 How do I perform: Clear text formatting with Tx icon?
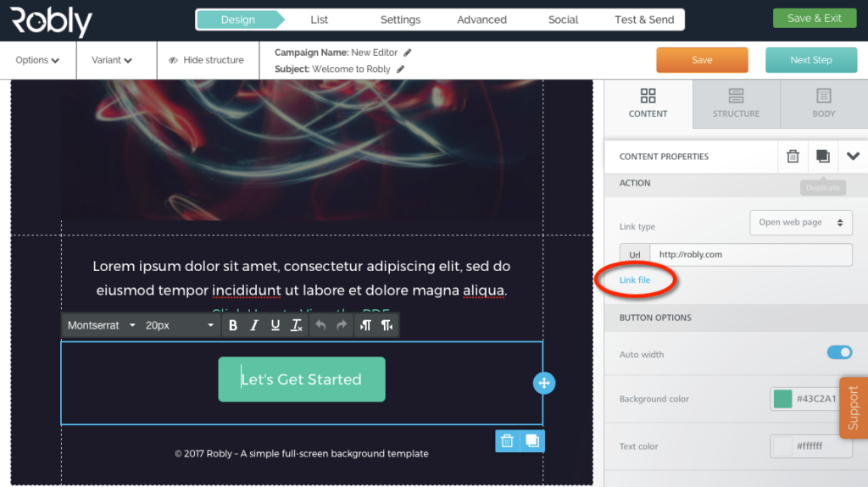[297, 325]
